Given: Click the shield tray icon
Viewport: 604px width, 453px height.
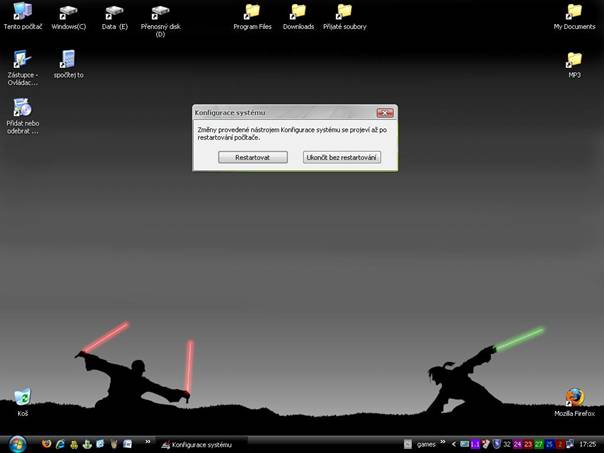Looking at the screenshot, I should tap(497, 444).
